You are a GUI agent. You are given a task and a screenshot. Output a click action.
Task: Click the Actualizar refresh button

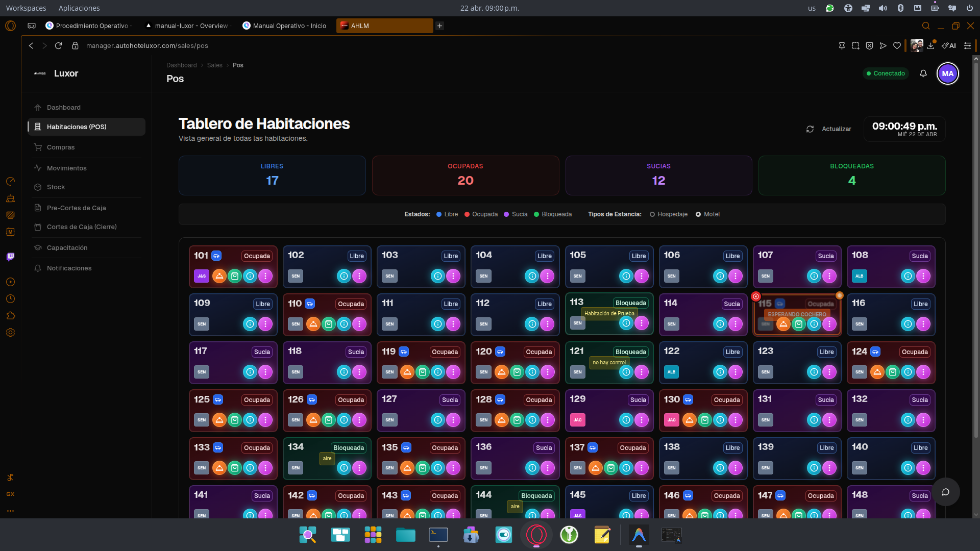(828, 129)
